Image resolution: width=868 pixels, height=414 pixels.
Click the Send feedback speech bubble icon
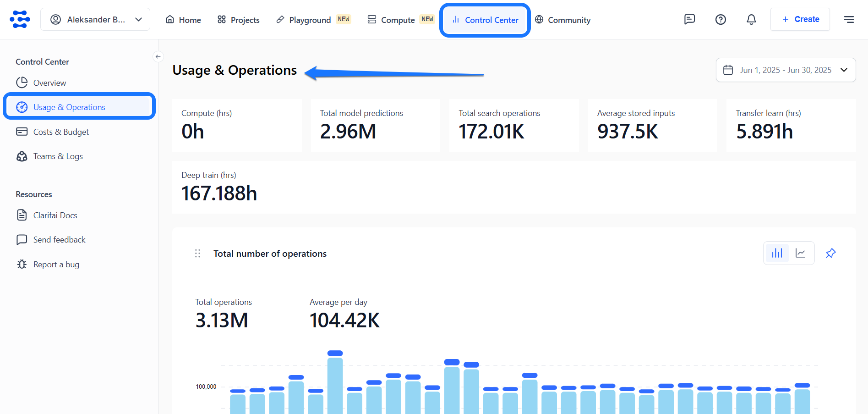(22, 239)
